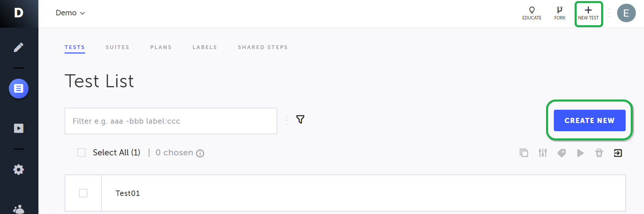Expand the Demo project dropdown

click(x=70, y=13)
